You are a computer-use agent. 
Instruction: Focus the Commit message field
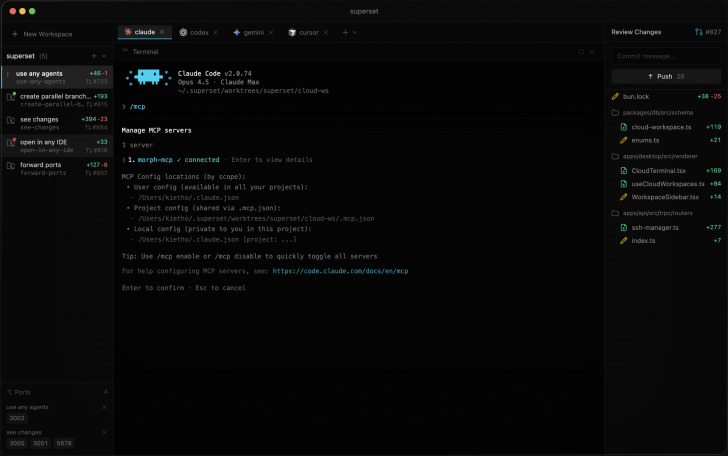click(x=666, y=56)
